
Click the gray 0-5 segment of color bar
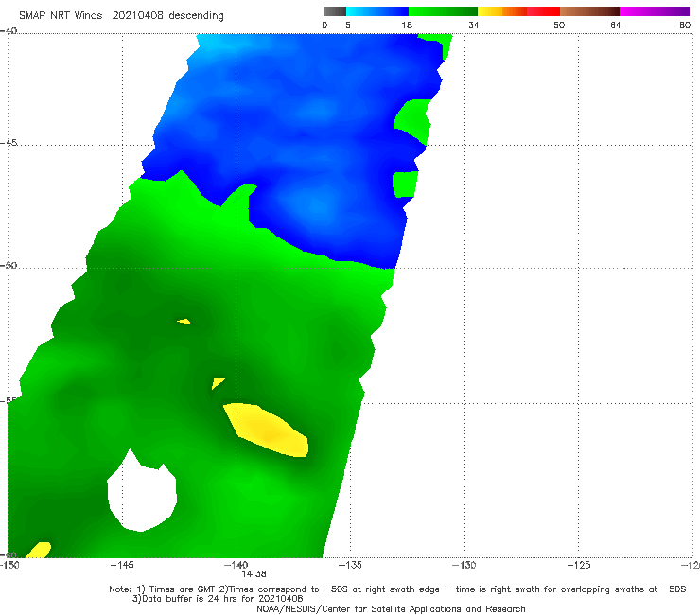tap(334, 11)
